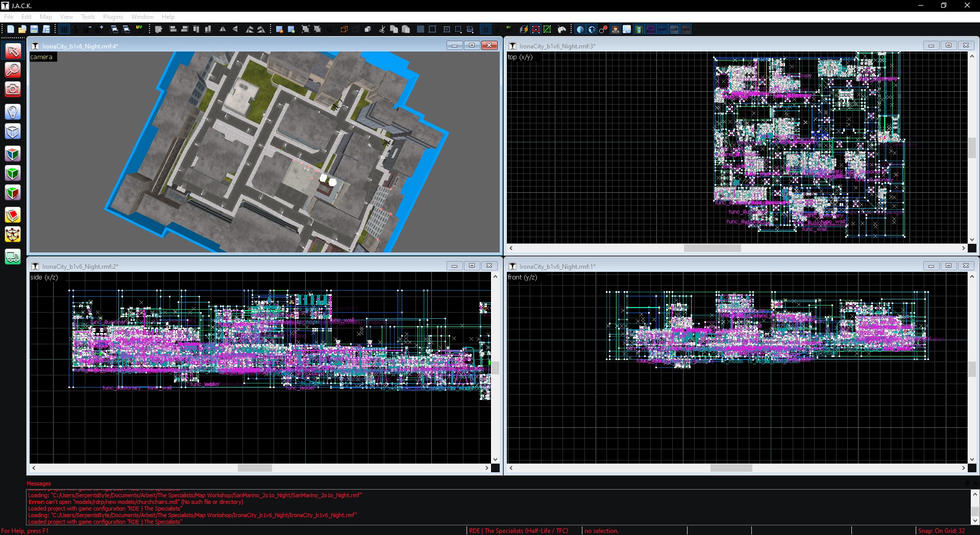
Task: Toggle the 'no draw' visibility filter
Action: coord(651,30)
